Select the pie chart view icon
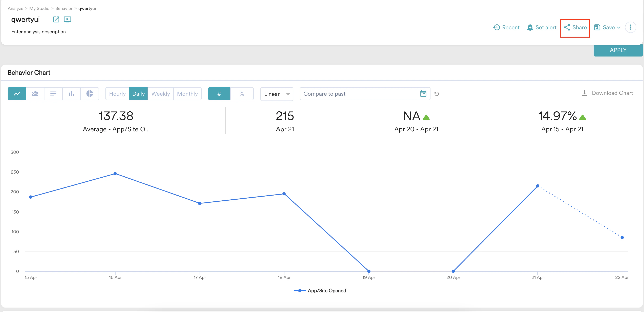 pos(89,94)
